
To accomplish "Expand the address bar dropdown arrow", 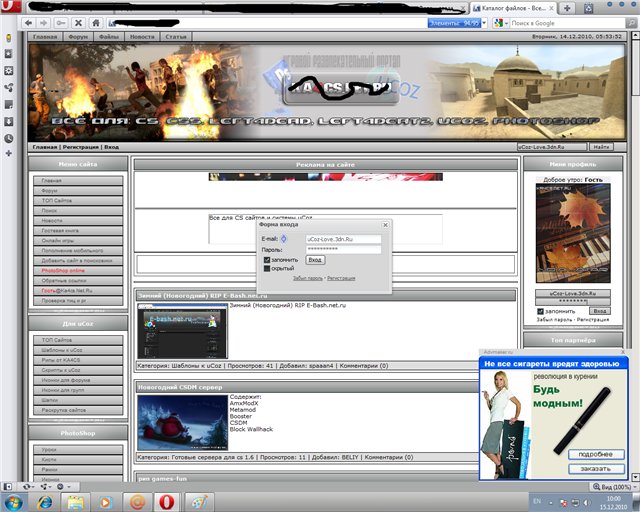I will [484, 23].
